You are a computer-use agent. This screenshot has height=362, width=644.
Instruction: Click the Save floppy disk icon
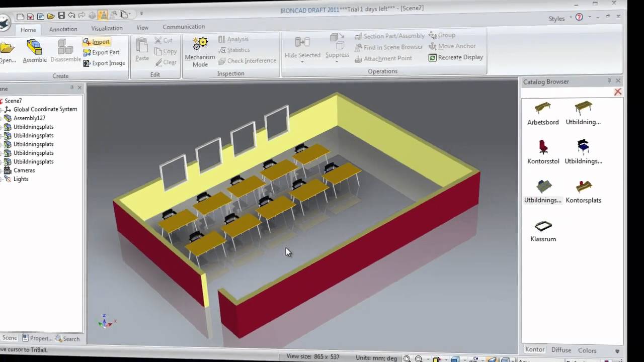coord(61,16)
